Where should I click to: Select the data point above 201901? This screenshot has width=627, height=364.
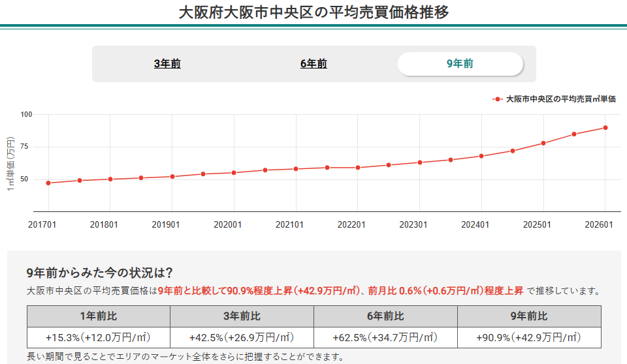coord(172,177)
